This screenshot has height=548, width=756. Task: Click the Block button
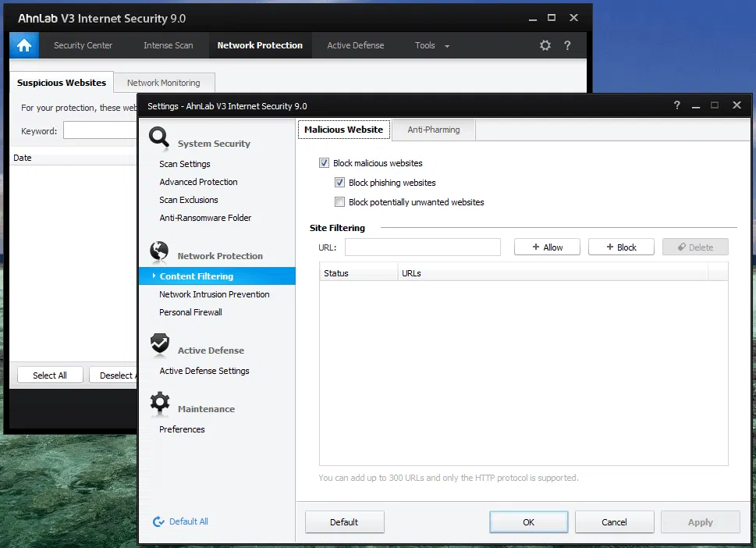[x=621, y=247]
